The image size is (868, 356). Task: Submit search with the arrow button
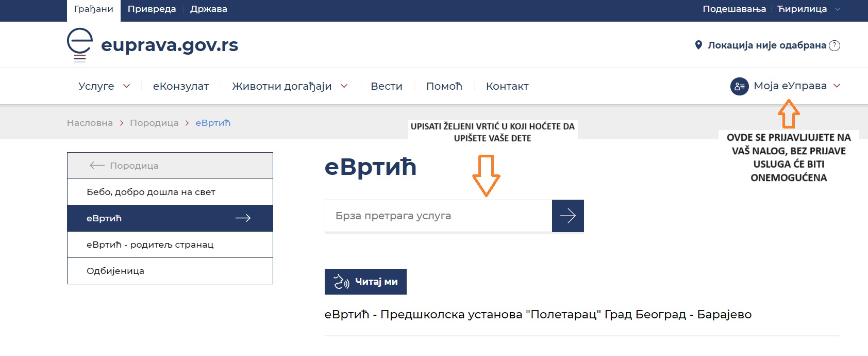tap(568, 216)
